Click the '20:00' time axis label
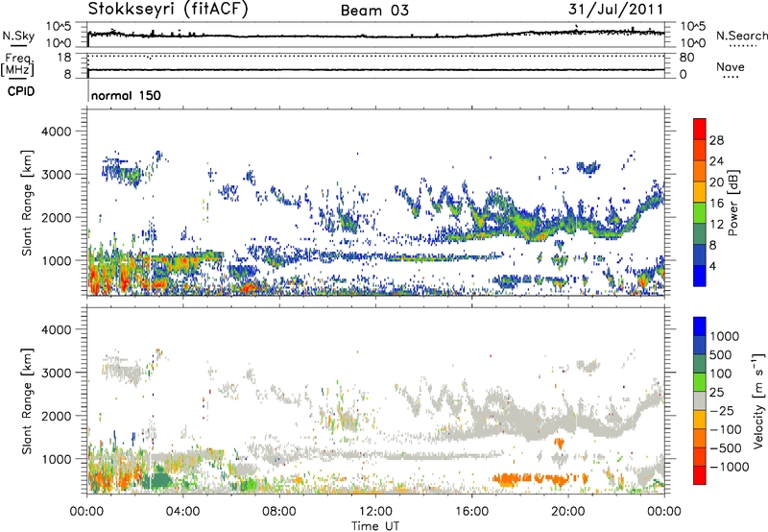The image size is (768, 532). (x=568, y=512)
